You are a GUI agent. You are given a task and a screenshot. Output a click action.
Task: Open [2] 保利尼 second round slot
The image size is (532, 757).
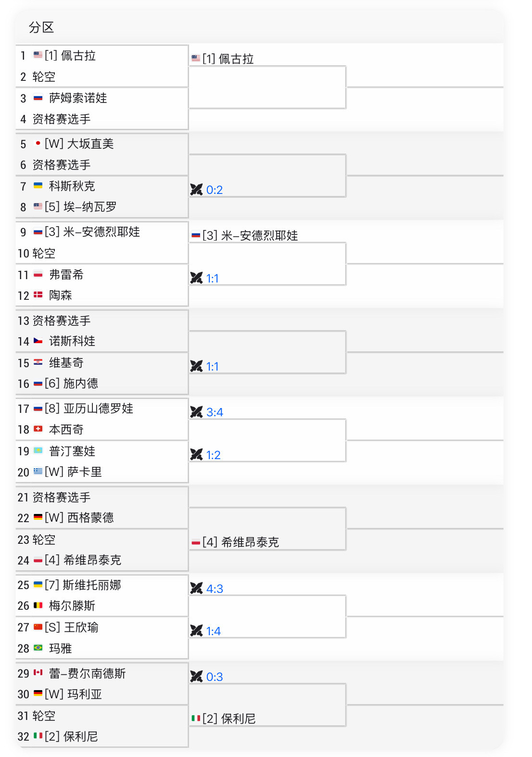pyautogui.click(x=229, y=719)
